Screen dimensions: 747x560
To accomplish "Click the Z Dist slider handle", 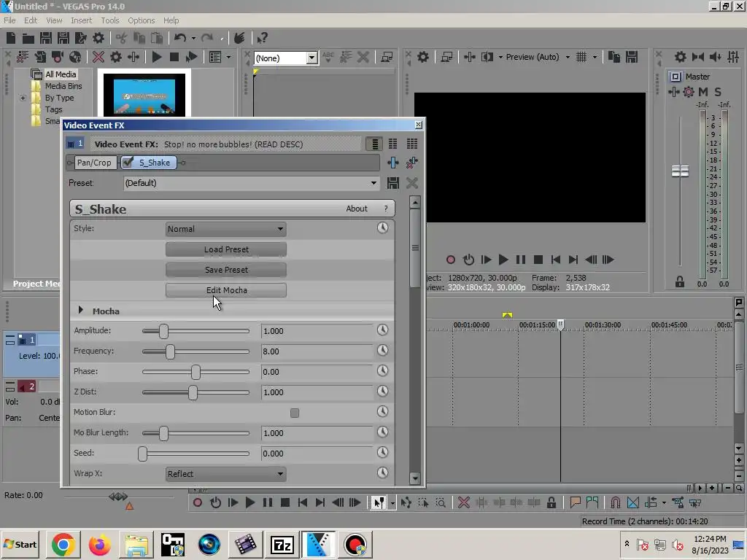I will [193, 392].
